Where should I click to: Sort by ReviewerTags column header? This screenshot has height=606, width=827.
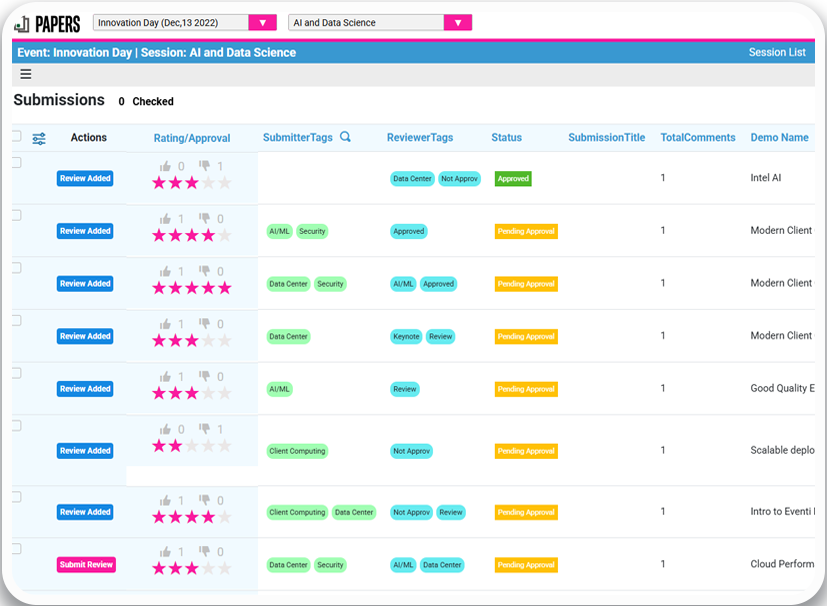point(420,138)
